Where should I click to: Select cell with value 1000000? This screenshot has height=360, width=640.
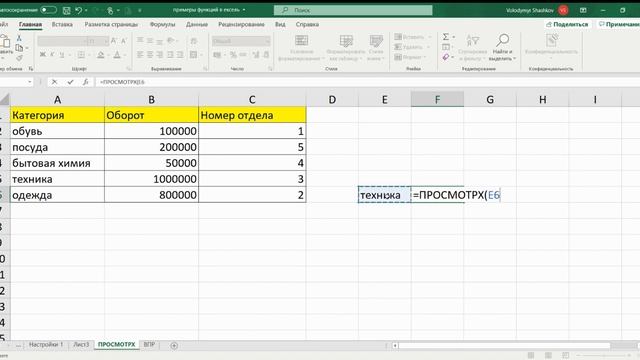coord(151,179)
